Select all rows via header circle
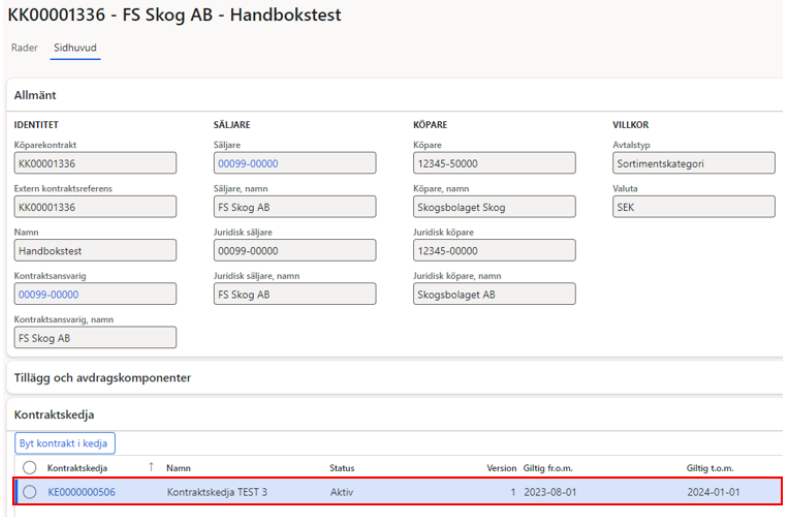Viewport: 793px width, 517px height. (x=29, y=468)
